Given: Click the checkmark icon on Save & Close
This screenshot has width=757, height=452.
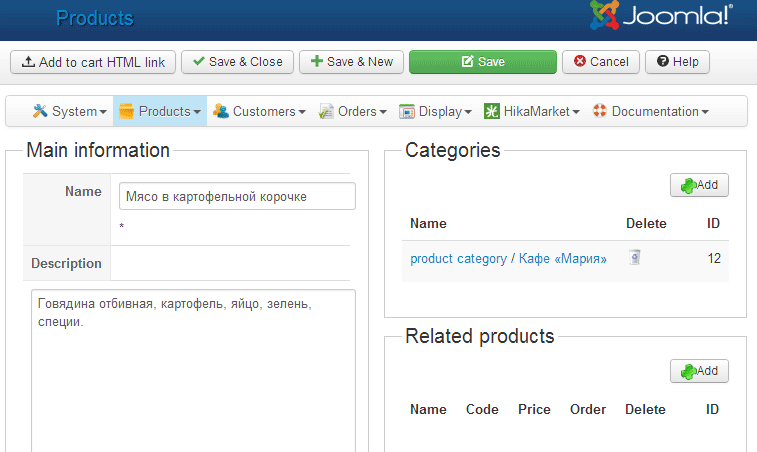Looking at the screenshot, I should tap(198, 61).
